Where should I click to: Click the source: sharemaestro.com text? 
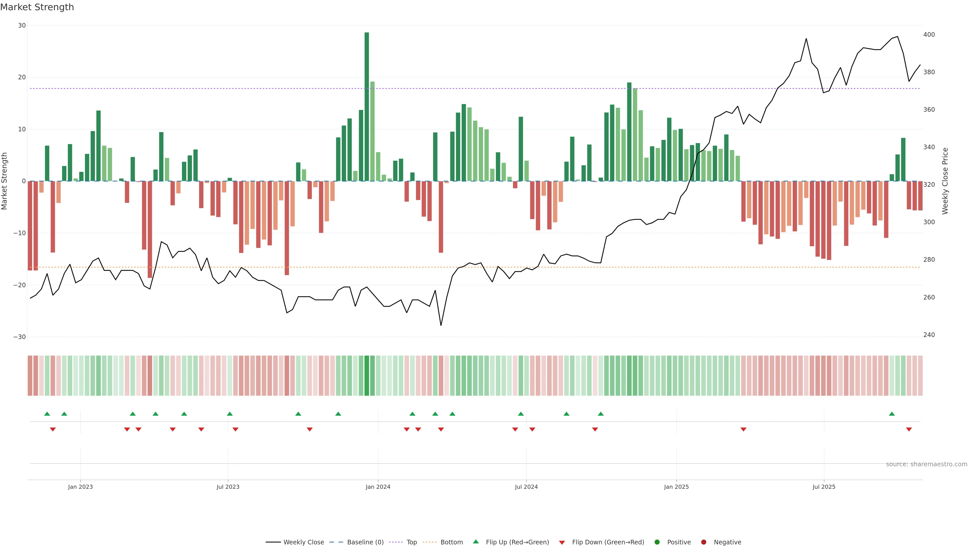[x=926, y=464]
